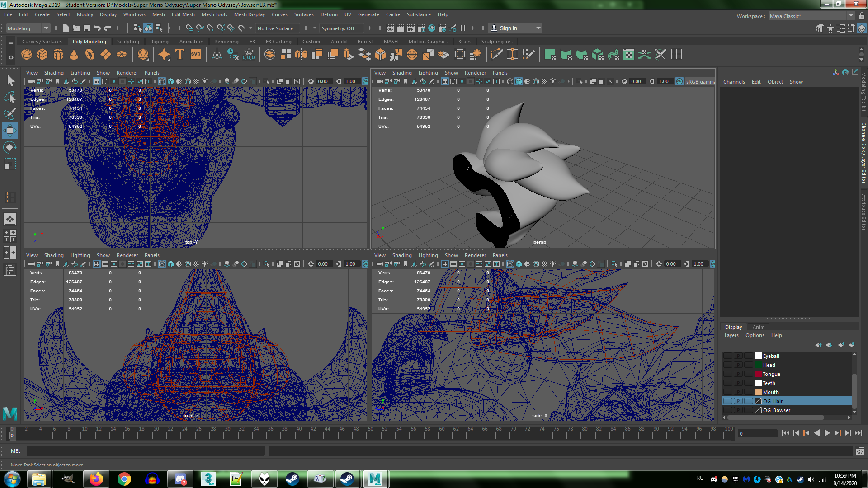Image resolution: width=868 pixels, height=488 pixels.
Task: Toggle visibility box of the OG_Hair layer
Action: (727, 401)
